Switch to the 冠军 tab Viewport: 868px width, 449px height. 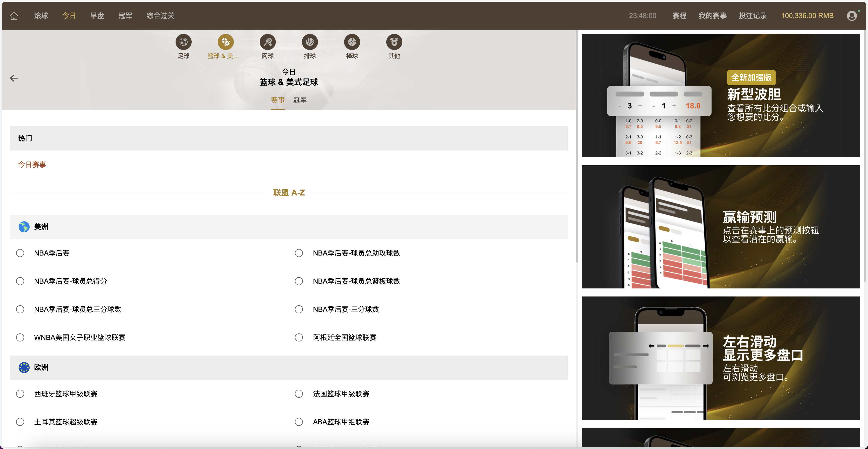coord(300,100)
